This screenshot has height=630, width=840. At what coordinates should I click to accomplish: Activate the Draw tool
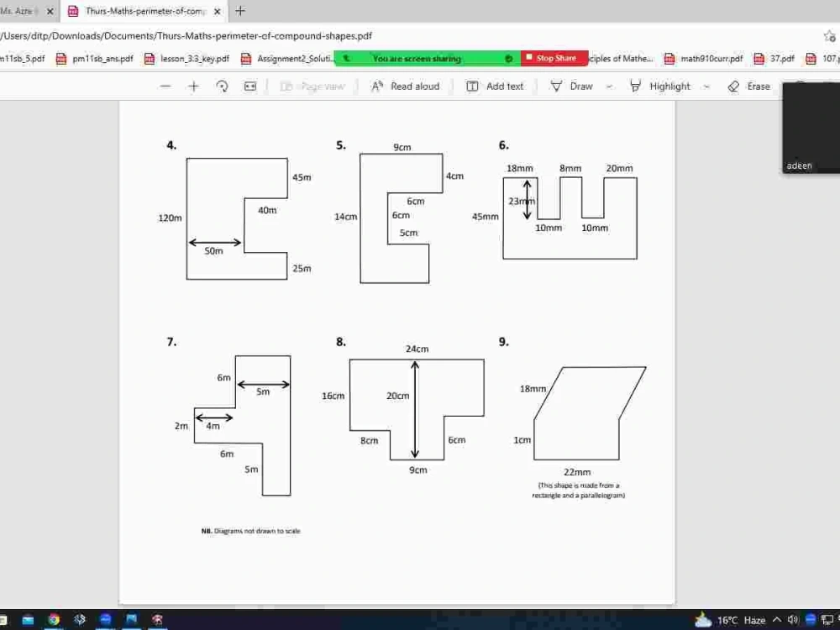[571, 87]
